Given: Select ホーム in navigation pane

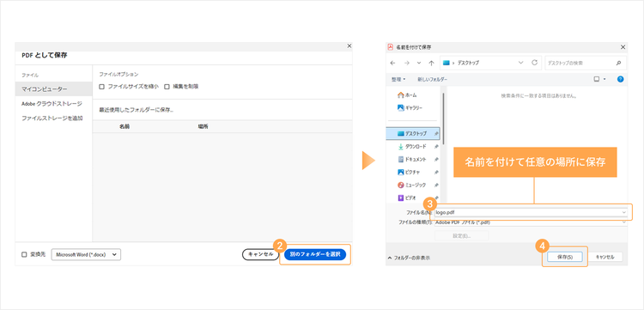Looking at the screenshot, I should pyautogui.click(x=407, y=94).
